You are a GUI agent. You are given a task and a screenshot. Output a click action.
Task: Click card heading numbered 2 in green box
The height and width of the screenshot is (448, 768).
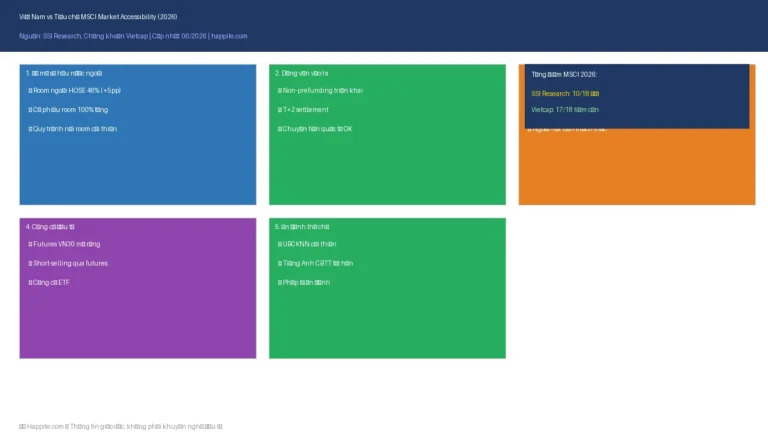302,73
